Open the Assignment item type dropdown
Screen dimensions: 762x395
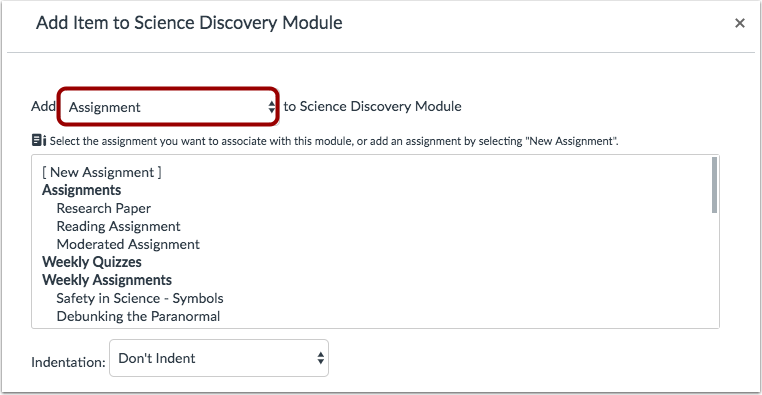coord(168,107)
